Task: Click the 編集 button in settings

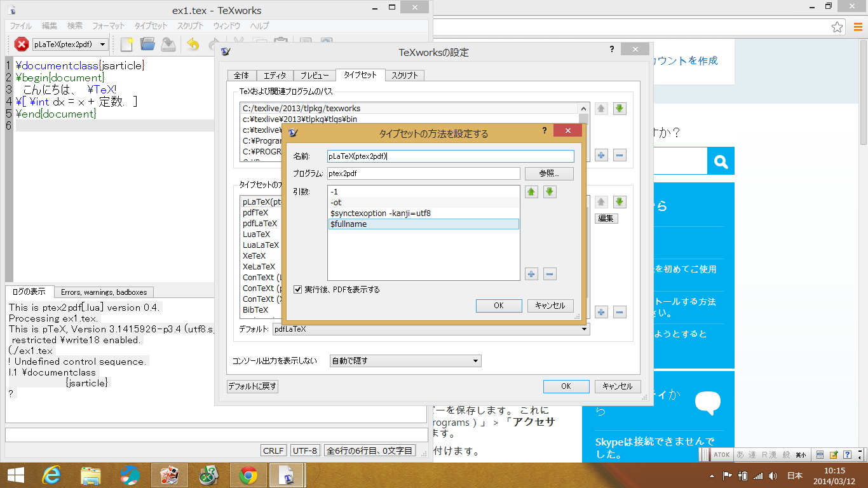Action: (x=606, y=219)
